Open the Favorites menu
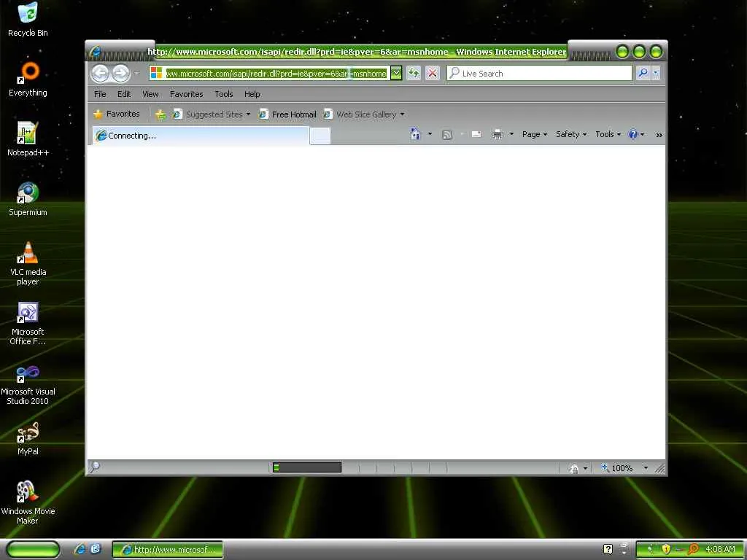The height and width of the screenshot is (560, 747). (186, 94)
